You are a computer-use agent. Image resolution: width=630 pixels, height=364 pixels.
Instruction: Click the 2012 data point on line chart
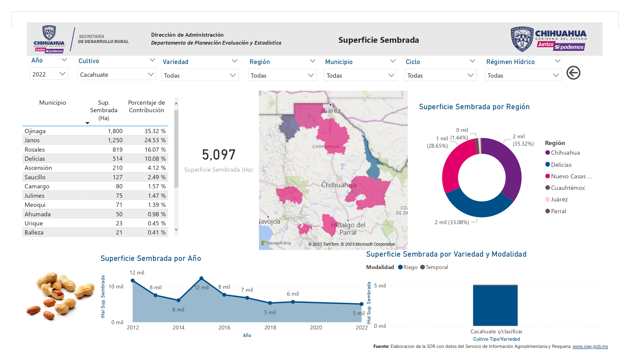[x=133, y=281]
